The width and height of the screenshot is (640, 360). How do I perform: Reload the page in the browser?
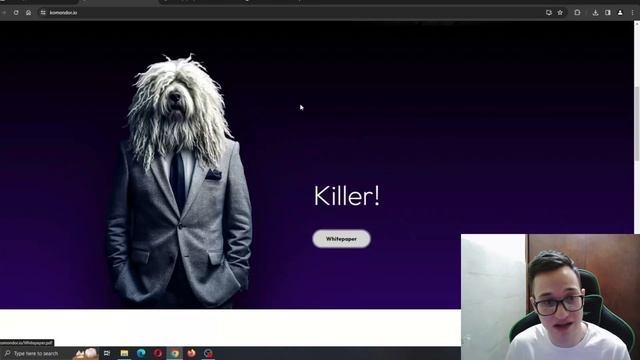16,13
